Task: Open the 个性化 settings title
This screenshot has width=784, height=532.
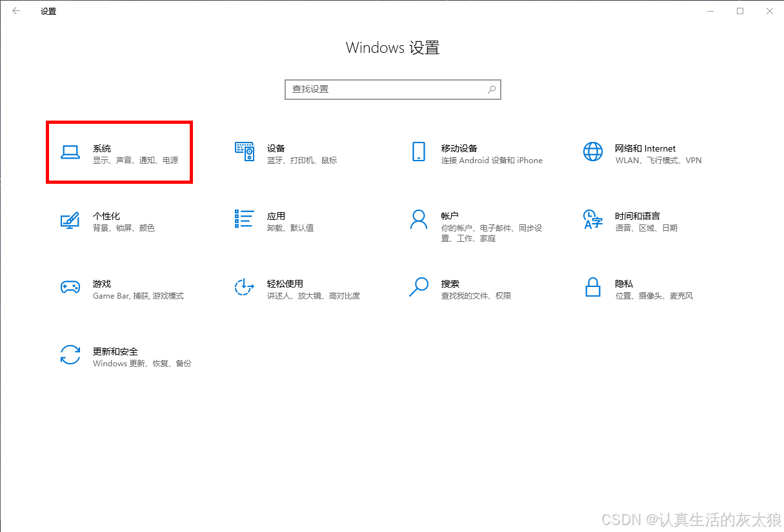Action: (106, 216)
